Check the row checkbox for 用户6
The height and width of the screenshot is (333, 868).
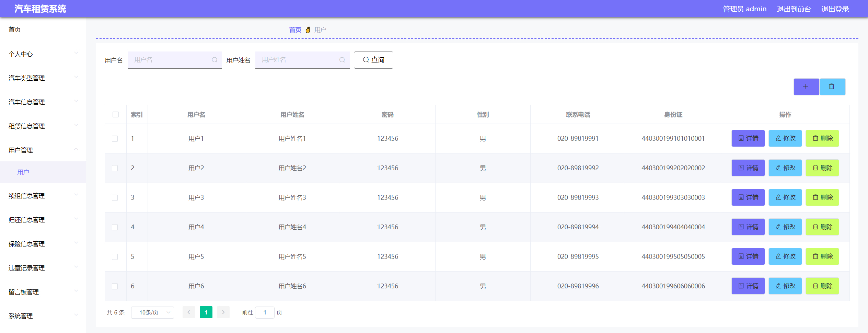115,286
